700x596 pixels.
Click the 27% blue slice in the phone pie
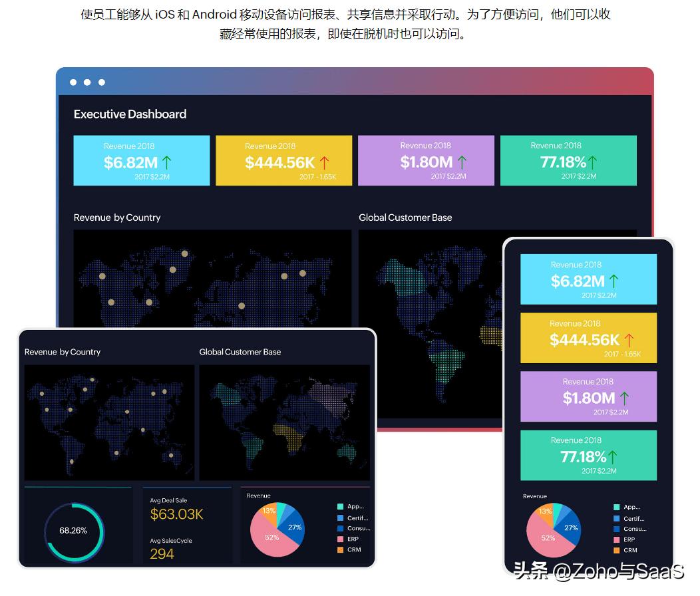coord(571,527)
